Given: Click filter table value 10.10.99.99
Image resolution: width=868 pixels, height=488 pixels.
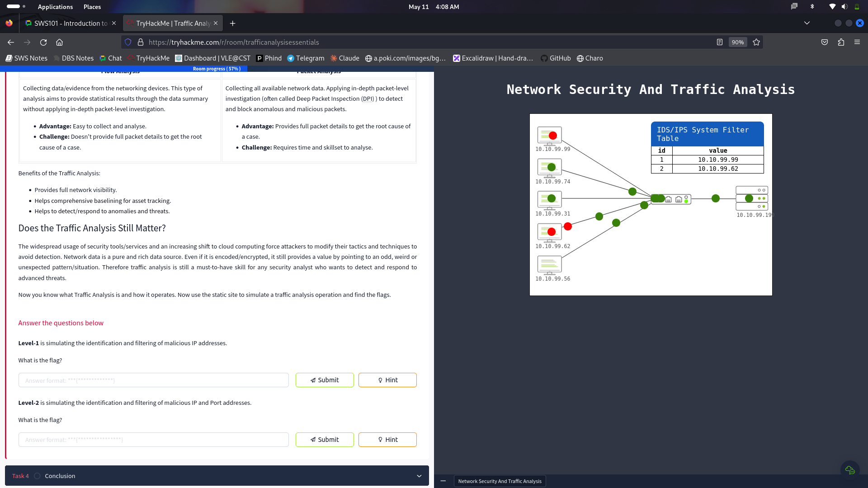Looking at the screenshot, I should point(718,160).
